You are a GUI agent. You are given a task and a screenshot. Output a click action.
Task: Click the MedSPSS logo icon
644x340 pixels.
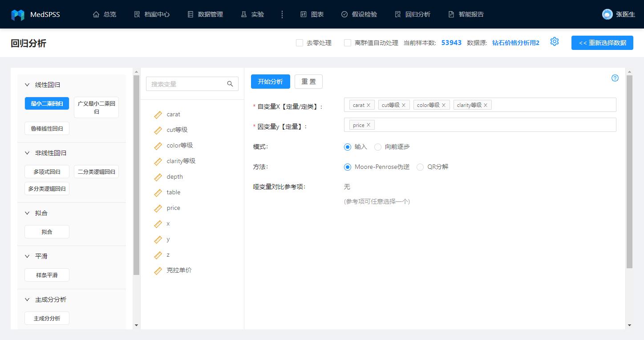tap(17, 14)
